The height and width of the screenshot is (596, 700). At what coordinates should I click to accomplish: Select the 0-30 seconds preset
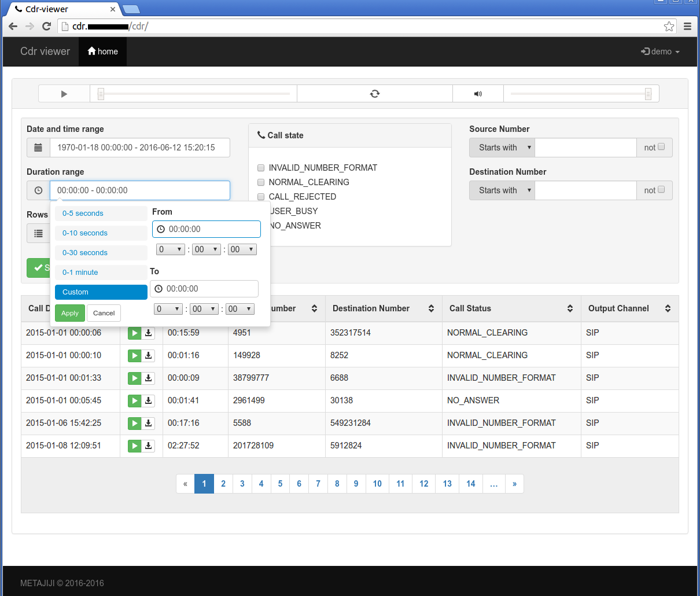pyautogui.click(x=101, y=253)
